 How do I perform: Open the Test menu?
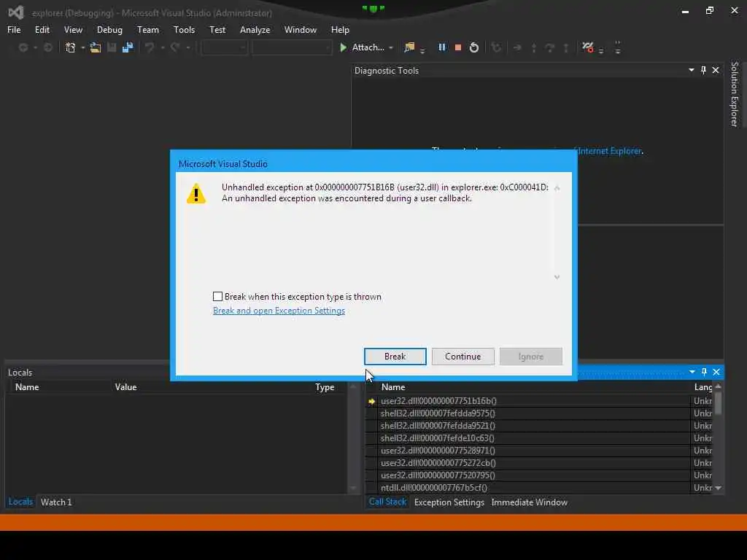pos(217,29)
